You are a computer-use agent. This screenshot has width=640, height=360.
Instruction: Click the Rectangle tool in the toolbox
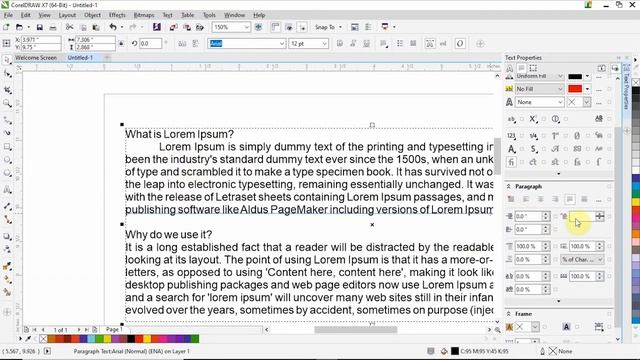pyautogui.click(x=7, y=147)
